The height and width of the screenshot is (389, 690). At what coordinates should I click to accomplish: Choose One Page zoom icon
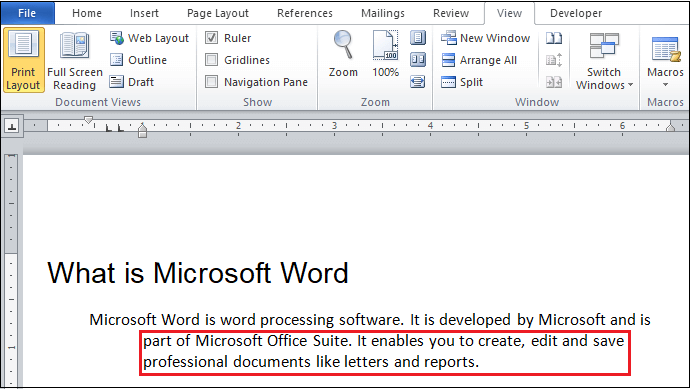418,37
